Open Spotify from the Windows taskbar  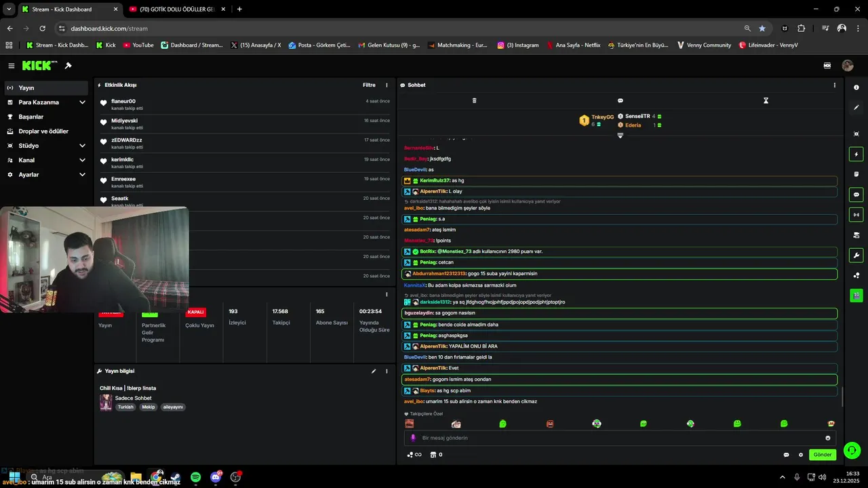pyautogui.click(x=195, y=477)
